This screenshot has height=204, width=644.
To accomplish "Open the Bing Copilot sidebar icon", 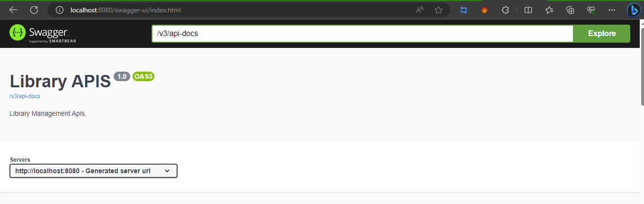I will point(634,10).
